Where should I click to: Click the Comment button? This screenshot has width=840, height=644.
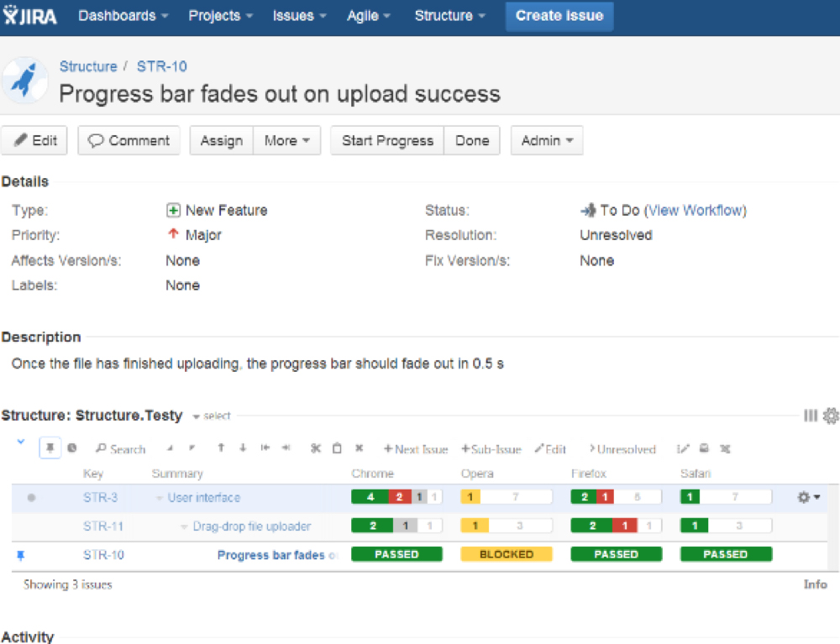[129, 140]
